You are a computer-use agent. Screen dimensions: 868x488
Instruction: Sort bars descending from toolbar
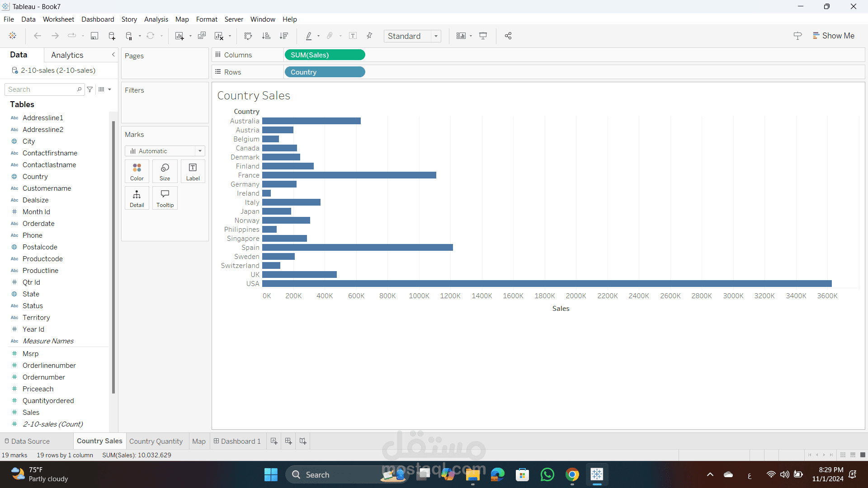click(x=284, y=36)
